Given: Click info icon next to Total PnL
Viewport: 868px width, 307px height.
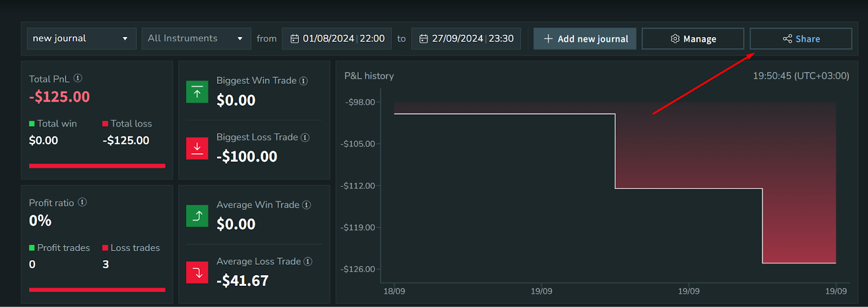Looking at the screenshot, I should point(78,78).
